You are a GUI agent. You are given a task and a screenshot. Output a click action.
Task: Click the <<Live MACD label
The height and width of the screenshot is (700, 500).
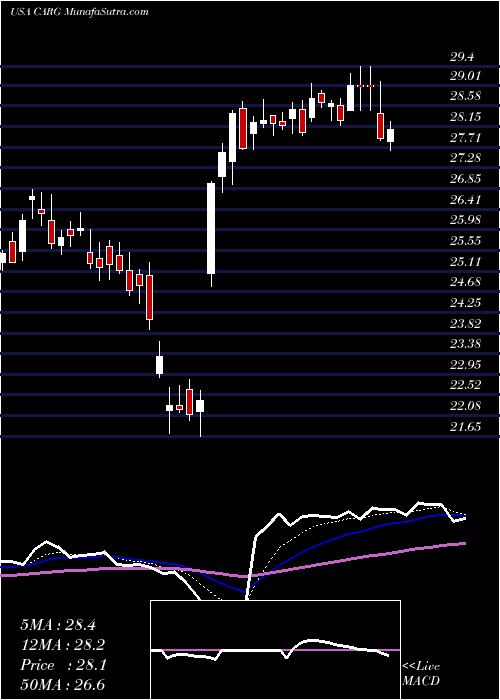point(421,673)
